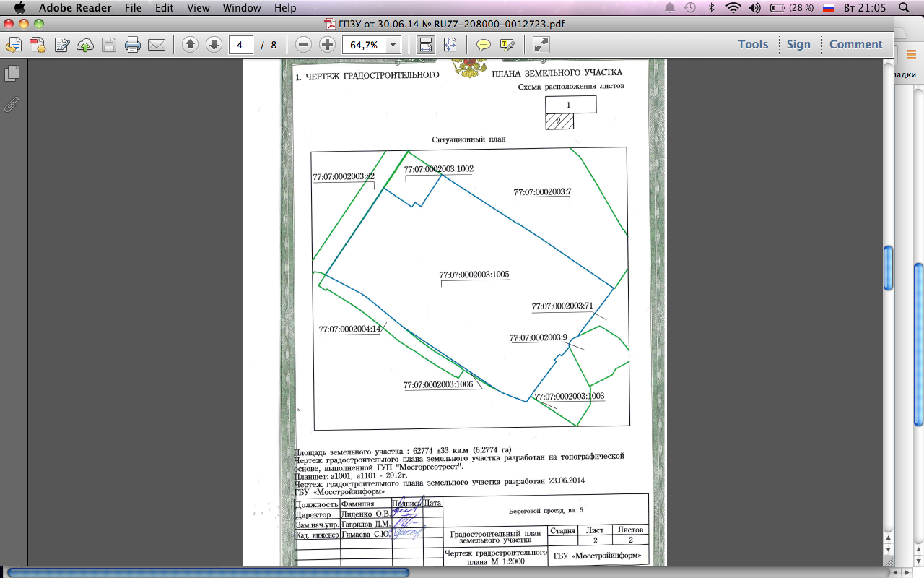The height and width of the screenshot is (578, 924).
Task: Click the 'Ситуационный план' heading
Action: 469,139
